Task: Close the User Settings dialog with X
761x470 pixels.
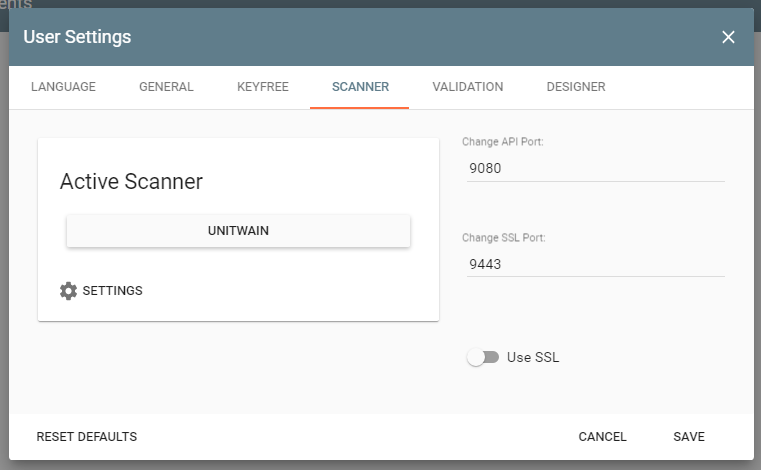Action: (728, 37)
